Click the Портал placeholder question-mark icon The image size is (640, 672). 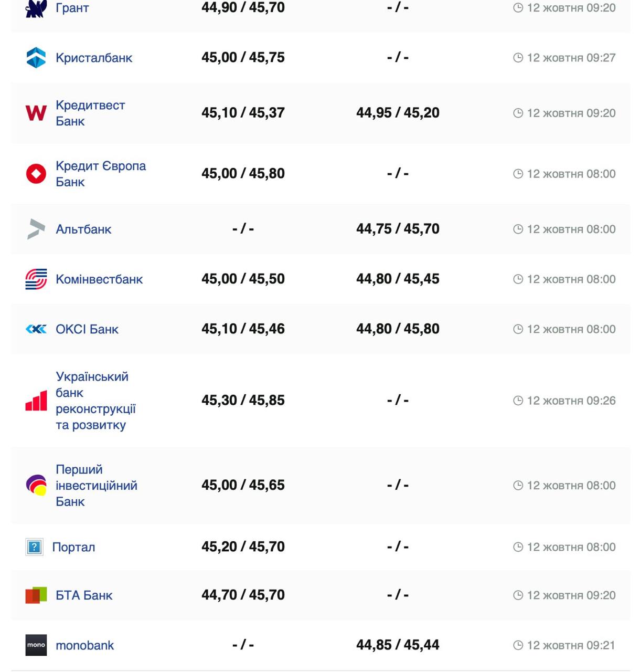point(34,547)
